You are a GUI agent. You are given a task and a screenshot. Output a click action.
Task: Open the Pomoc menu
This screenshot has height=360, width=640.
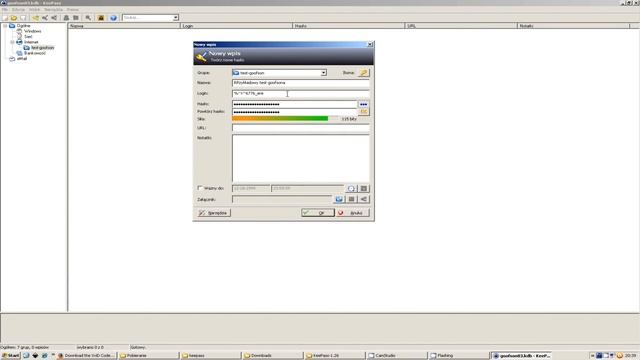[x=73, y=9]
